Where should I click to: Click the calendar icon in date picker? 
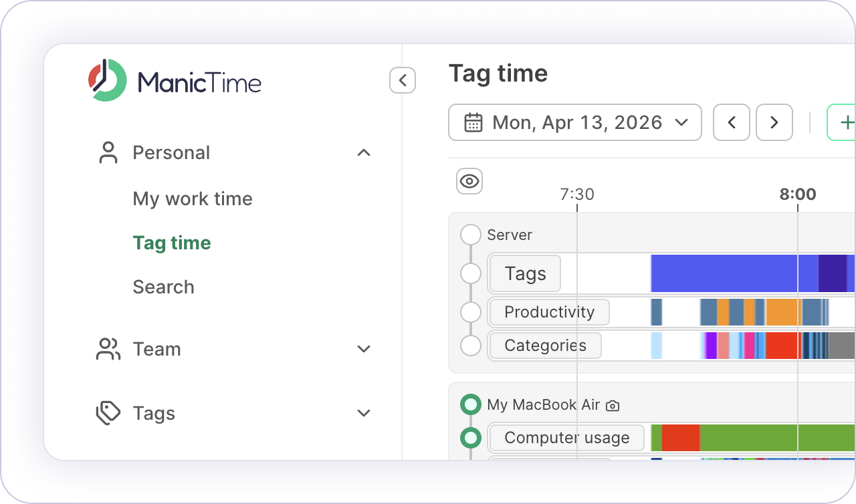click(x=473, y=123)
